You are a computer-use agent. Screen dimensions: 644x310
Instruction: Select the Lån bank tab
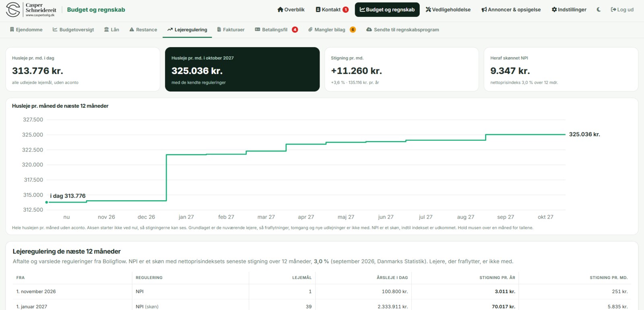[111, 30]
